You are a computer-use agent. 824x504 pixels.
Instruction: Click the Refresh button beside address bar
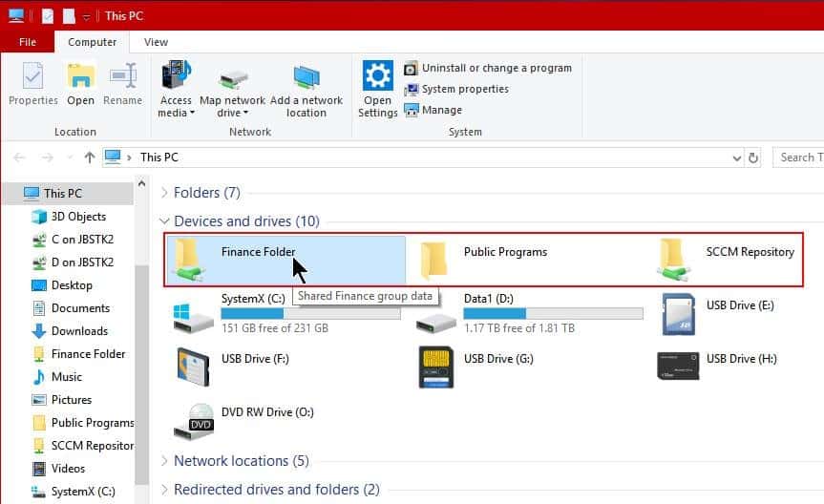point(753,157)
